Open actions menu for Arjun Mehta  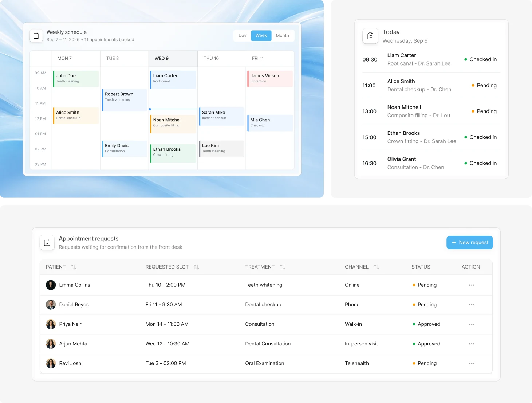click(x=472, y=344)
